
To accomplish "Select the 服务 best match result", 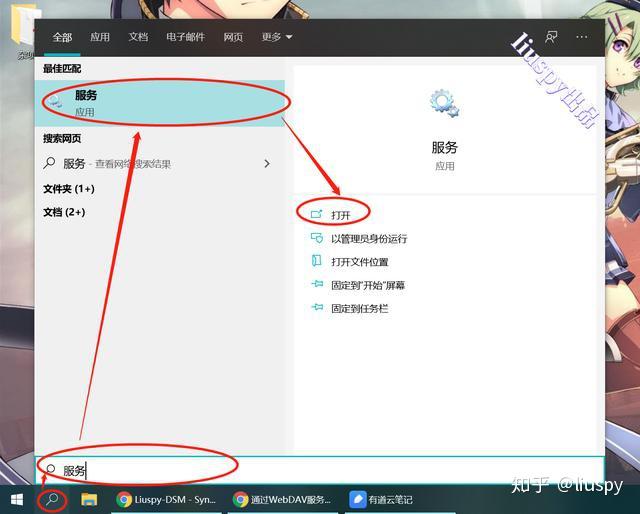I will click(x=160, y=103).
